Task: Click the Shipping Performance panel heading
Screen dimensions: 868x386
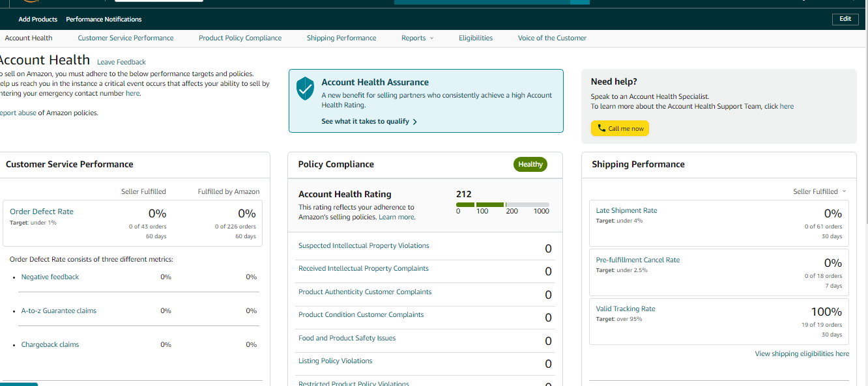Action: point(638,164)
